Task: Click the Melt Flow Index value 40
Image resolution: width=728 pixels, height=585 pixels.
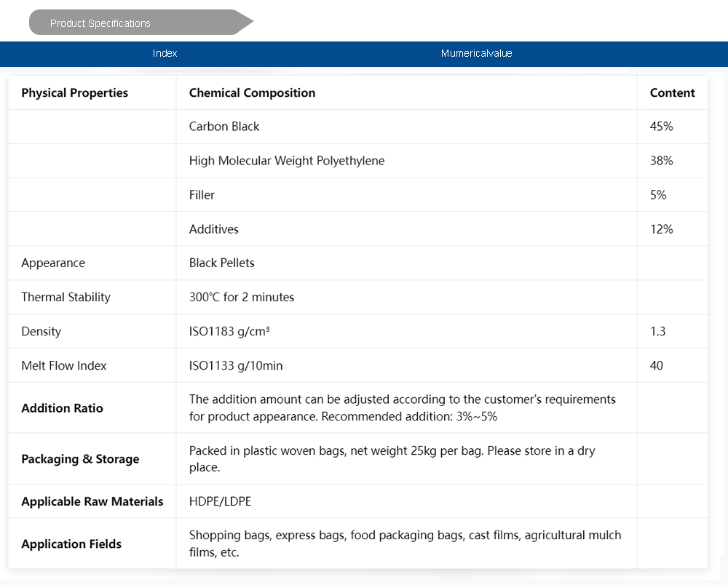Action: click(x=656, y=365)
